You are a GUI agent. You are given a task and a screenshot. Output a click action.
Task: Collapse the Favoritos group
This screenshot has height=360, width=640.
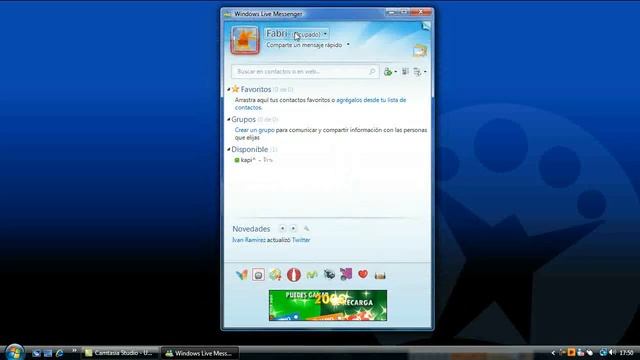click(229, 89)
